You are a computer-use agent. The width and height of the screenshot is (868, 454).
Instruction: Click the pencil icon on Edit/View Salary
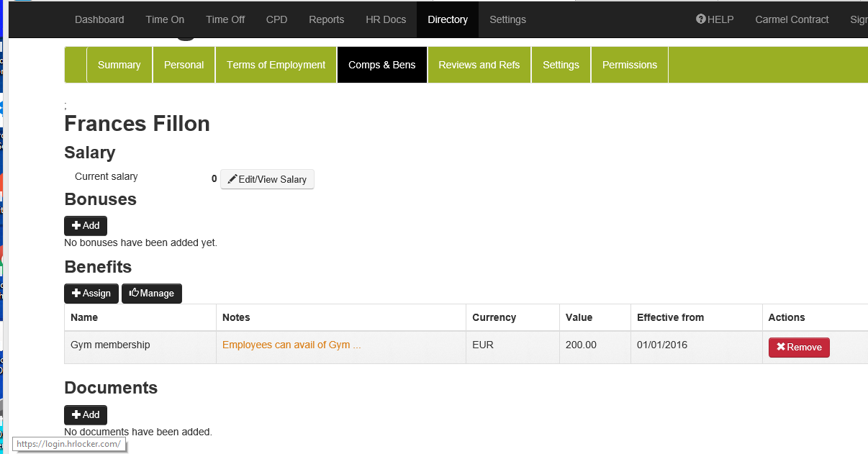[x=232, y=179]
